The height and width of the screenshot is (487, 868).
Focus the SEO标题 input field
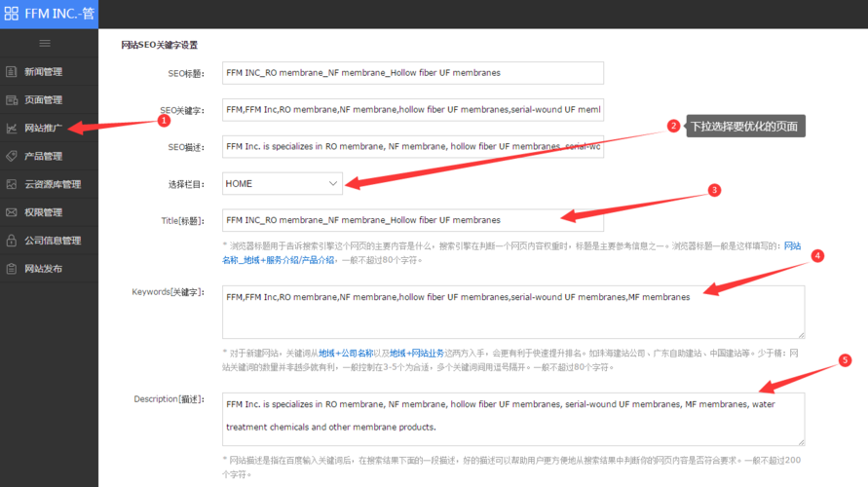413,73
